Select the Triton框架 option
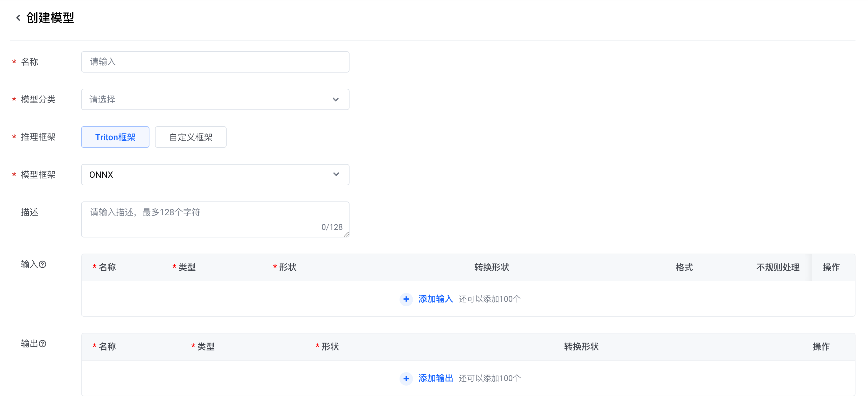868x406 pixels. tap(115, 137)
